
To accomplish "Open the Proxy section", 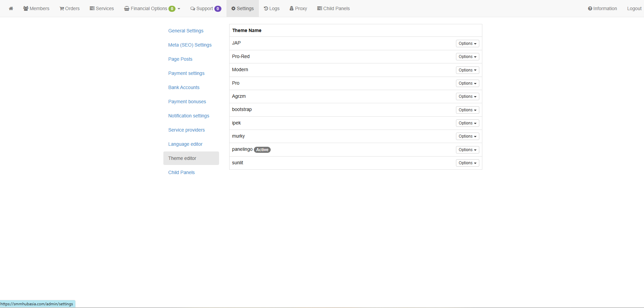I will tap(298, 8).
